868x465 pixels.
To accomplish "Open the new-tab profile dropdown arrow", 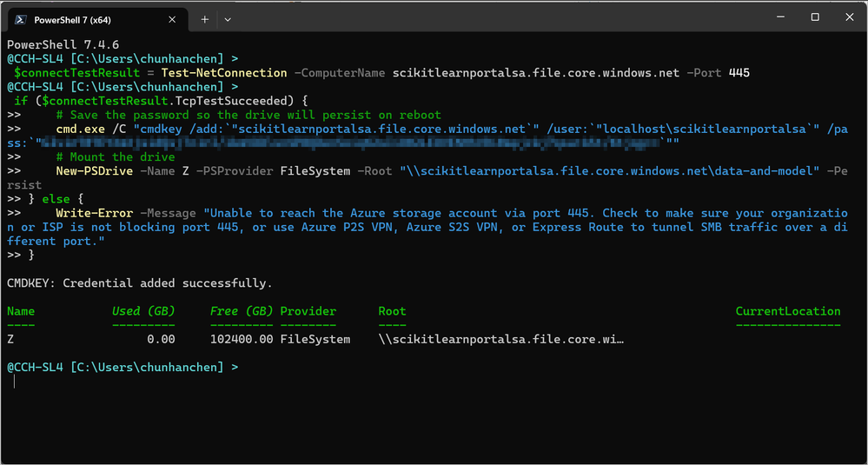I will click(228, 19).
